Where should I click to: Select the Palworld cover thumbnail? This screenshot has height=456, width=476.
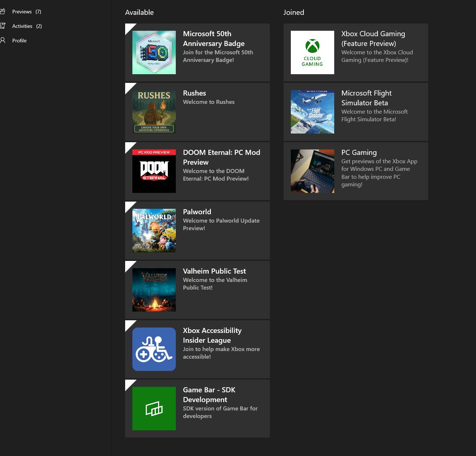pyautogui.click(x=154, y=231)
